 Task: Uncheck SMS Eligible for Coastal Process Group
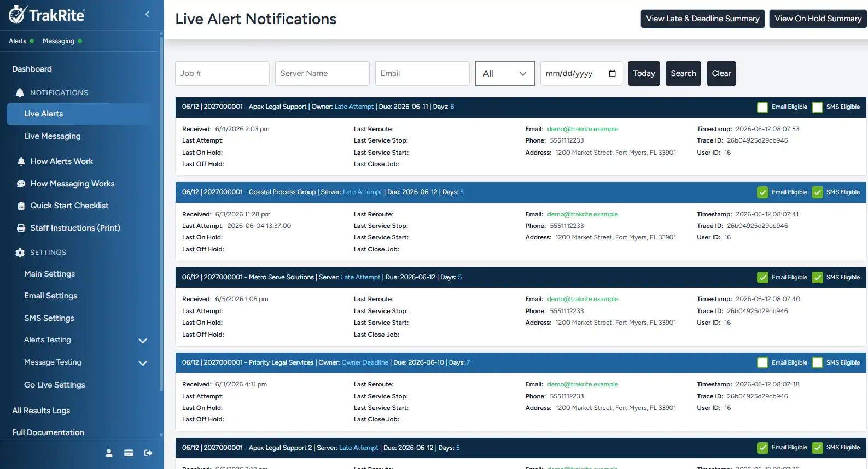pyautogui.click(x=817, y=192)
